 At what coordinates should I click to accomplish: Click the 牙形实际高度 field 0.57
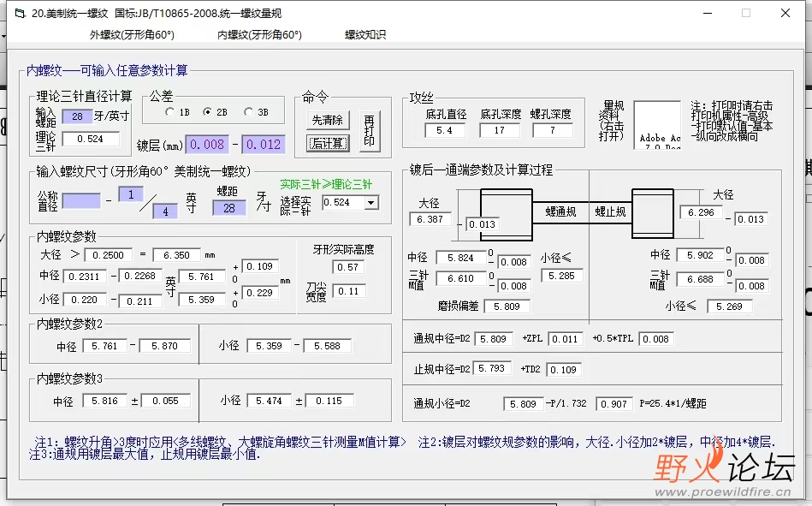(347, 267)
